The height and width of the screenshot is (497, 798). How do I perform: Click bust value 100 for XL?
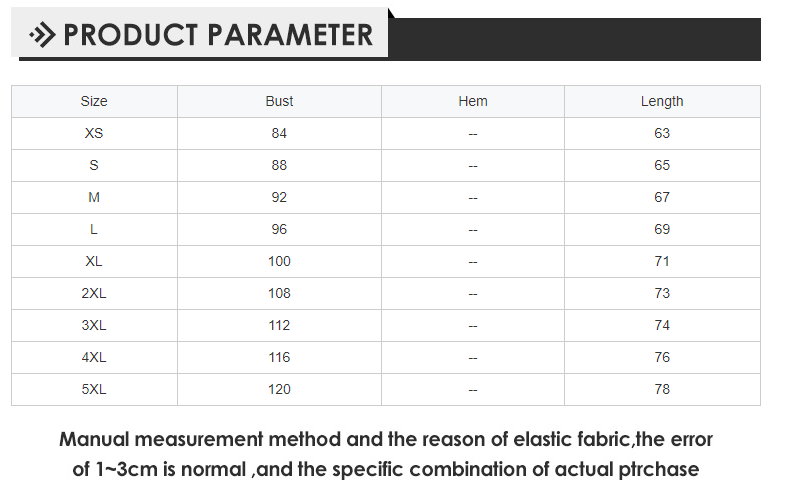tap(279, 261)
